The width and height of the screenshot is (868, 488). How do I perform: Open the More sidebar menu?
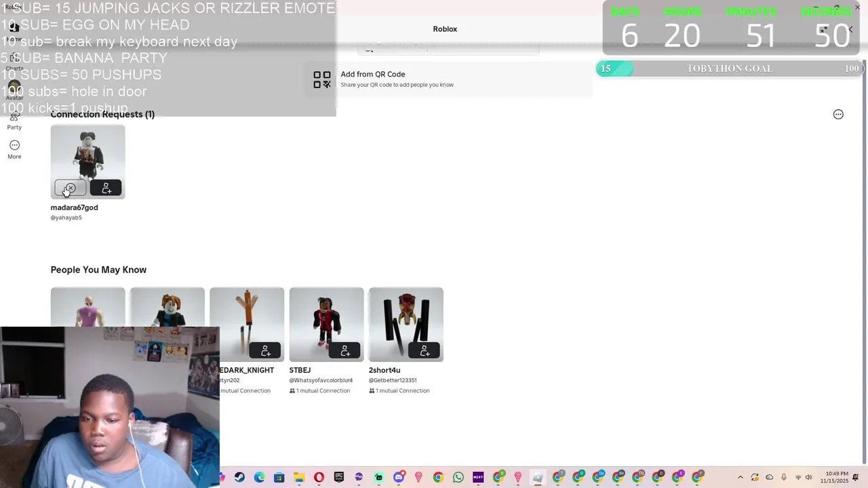(x=14, y=150)
